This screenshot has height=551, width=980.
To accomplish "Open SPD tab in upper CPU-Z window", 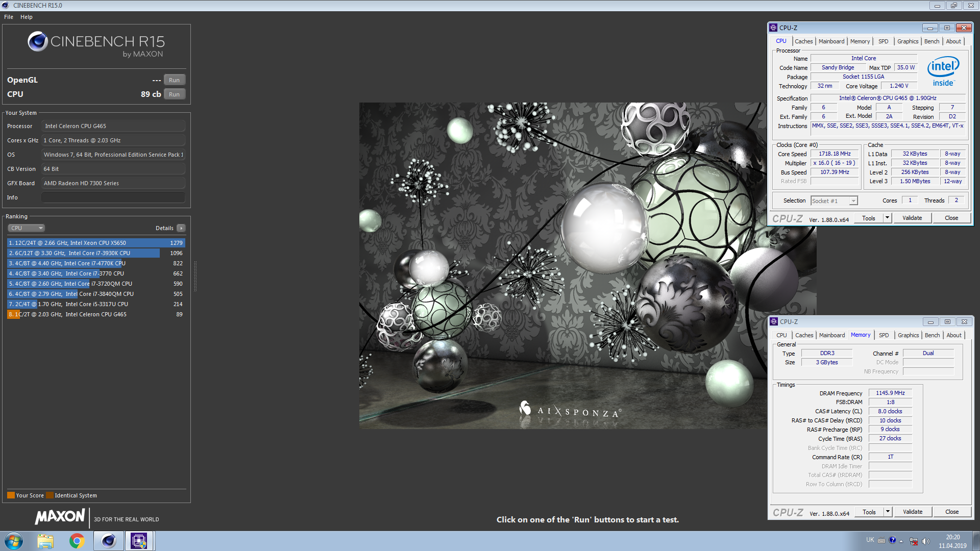I will coord(884,41).
